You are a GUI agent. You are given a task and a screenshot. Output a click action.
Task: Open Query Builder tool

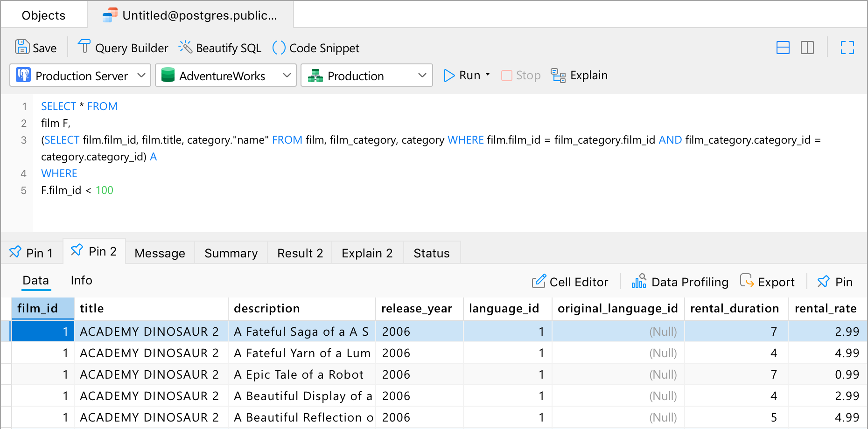click(x=123, y=48)
